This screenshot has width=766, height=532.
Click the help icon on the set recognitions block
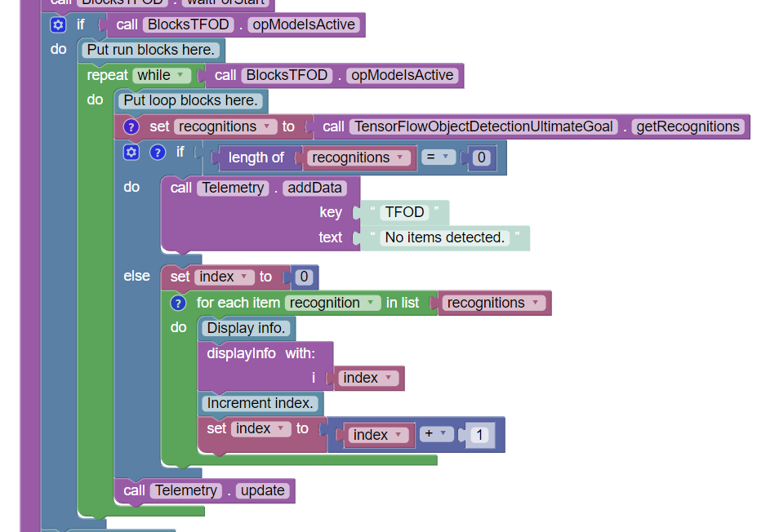point(132,126)
